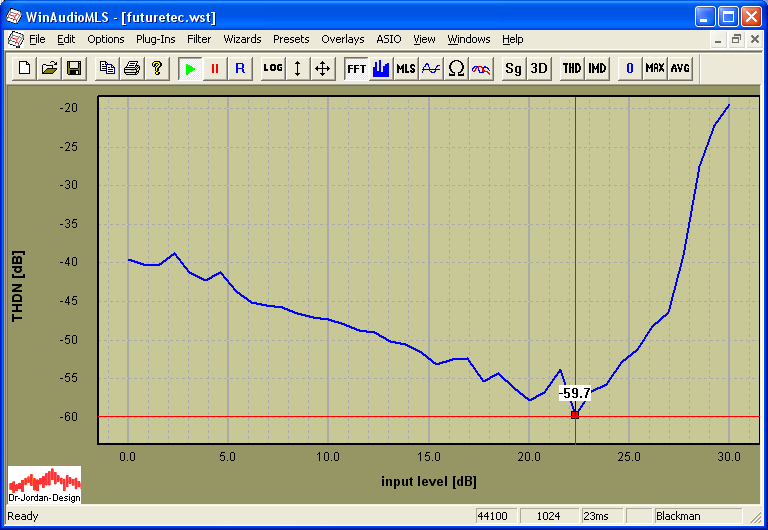Select the impedance Omega icon
Image resolution: width=768 pixels, height=530 pixels.
point(456,68)
